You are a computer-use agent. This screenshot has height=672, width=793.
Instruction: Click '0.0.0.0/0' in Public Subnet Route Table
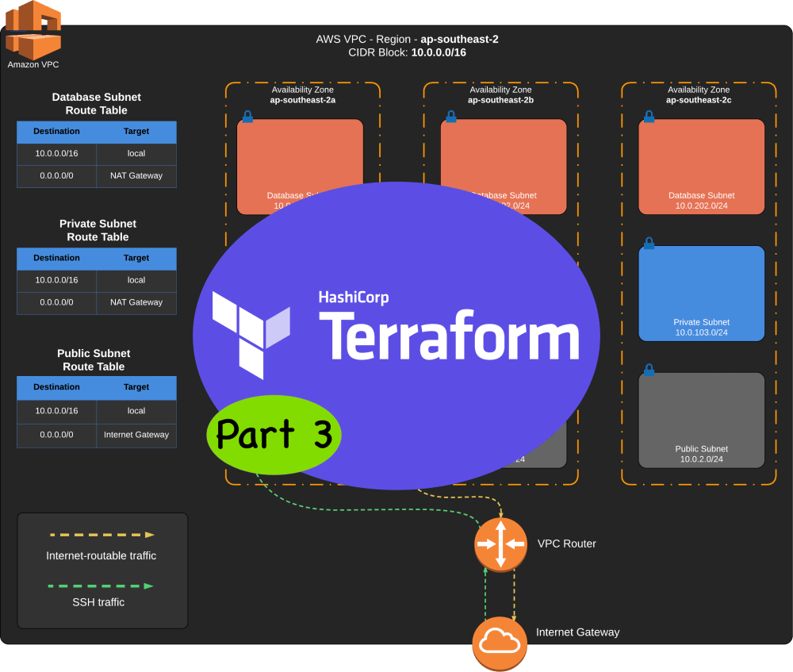(x=56, y=435)
